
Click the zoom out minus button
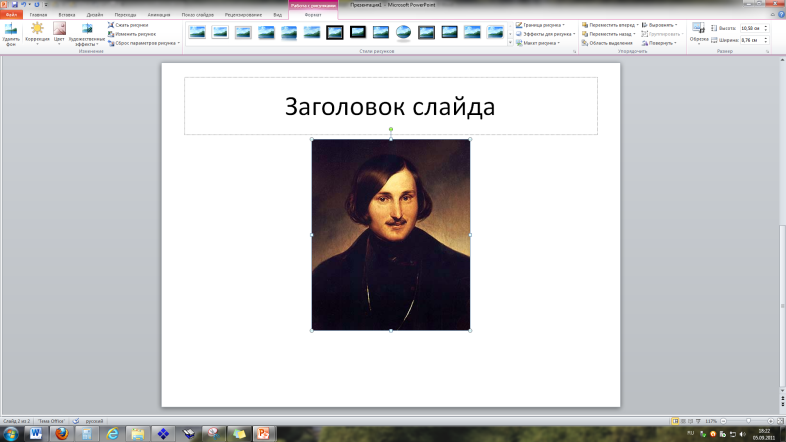[x=723, y=421]
